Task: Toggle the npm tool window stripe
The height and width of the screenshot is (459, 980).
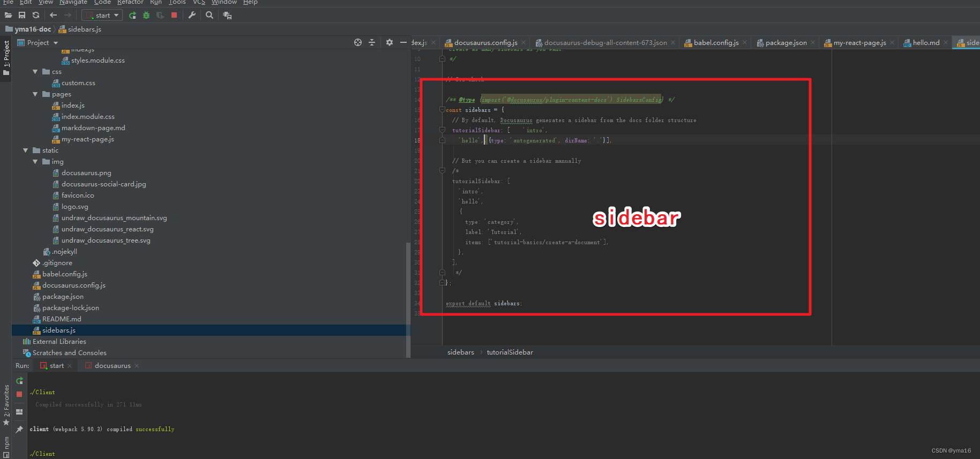Action: 6,447
